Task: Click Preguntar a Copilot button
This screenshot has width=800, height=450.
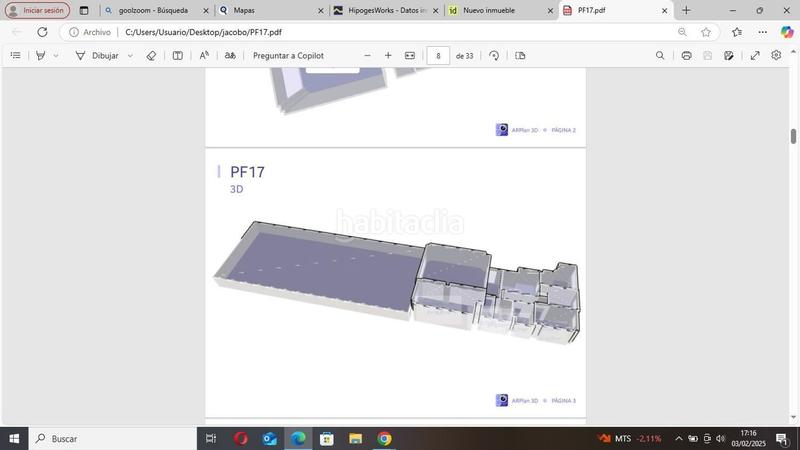Action: (x=288, y=56)
